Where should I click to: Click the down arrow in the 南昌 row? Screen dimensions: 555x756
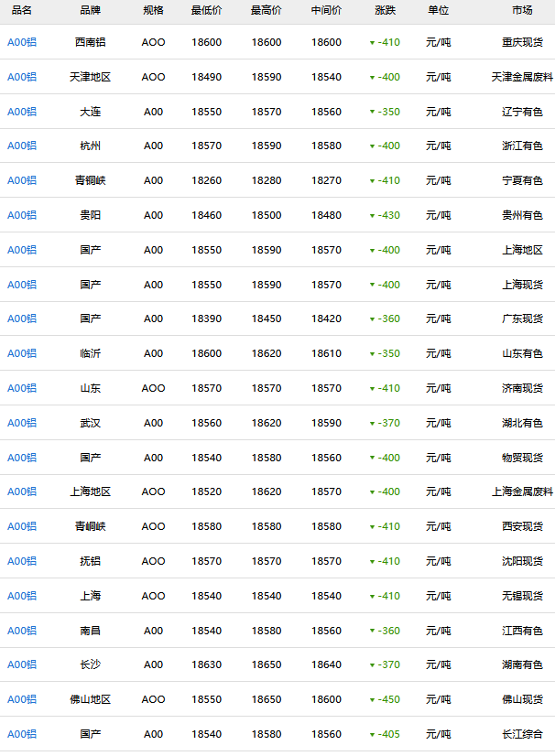pyautogui.click(x=372, y=632)
